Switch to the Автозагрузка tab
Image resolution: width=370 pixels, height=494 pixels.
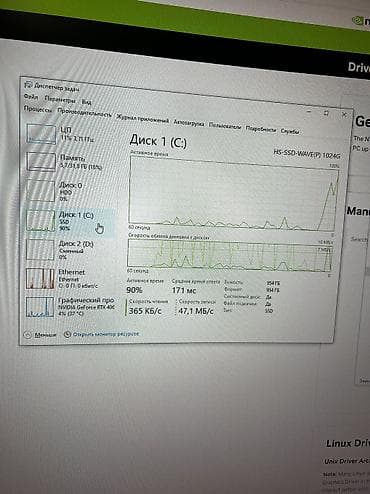[x=189, y=123]
